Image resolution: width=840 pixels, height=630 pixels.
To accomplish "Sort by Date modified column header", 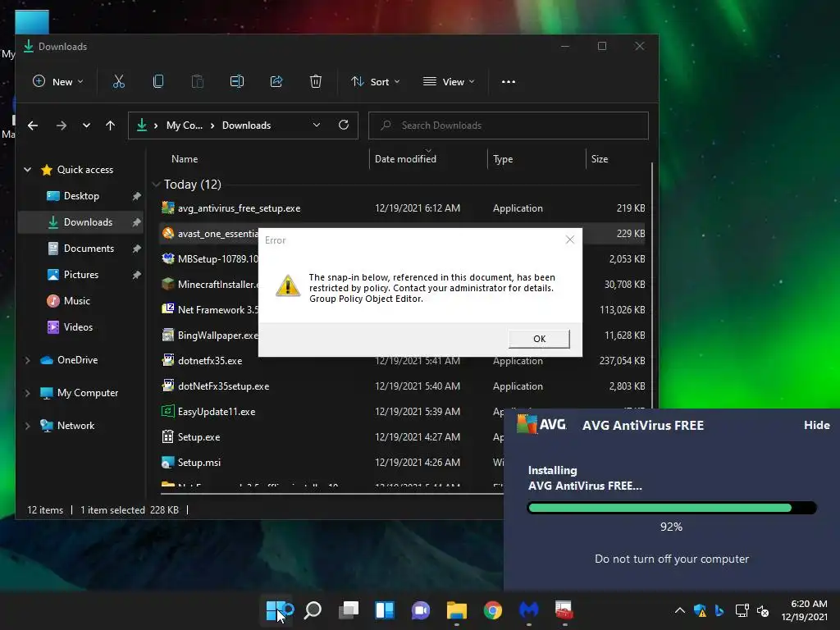I will point(405,159).
